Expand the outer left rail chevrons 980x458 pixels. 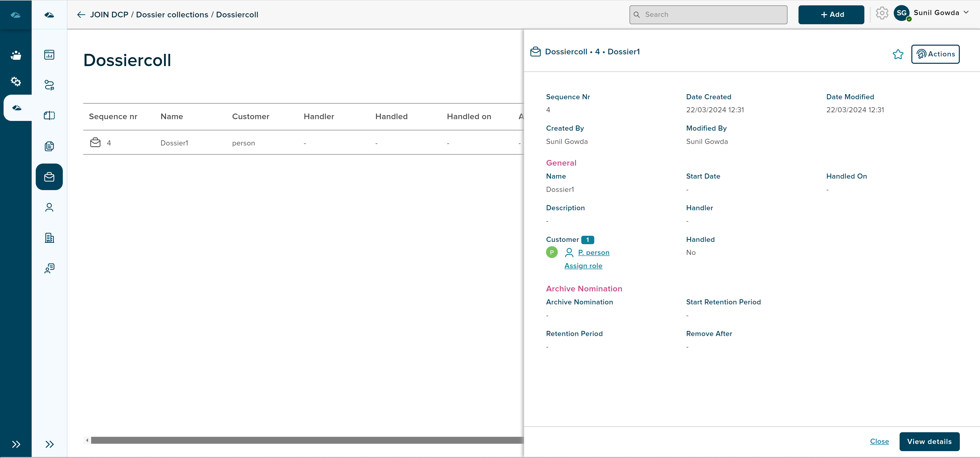[x=16, y=444]
